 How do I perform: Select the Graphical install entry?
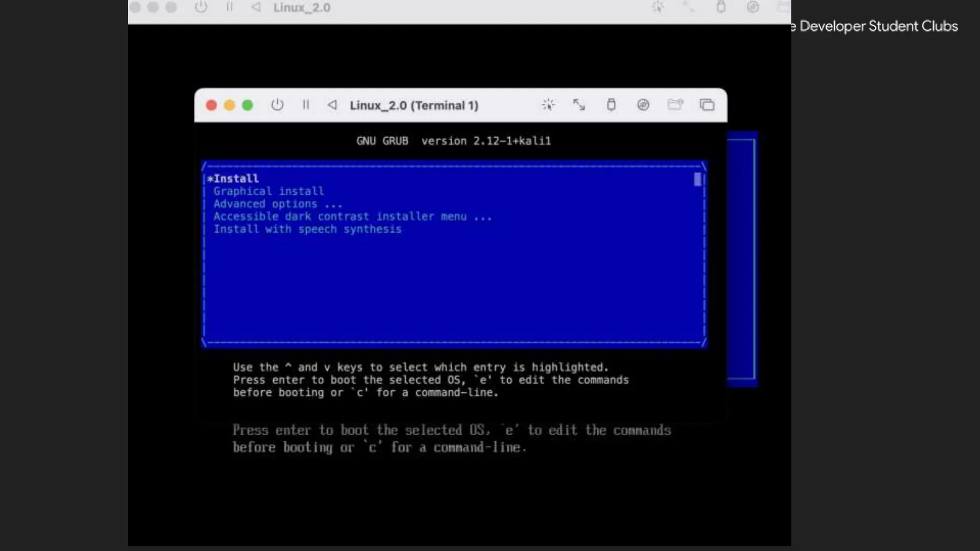click(x=268, y=191)
